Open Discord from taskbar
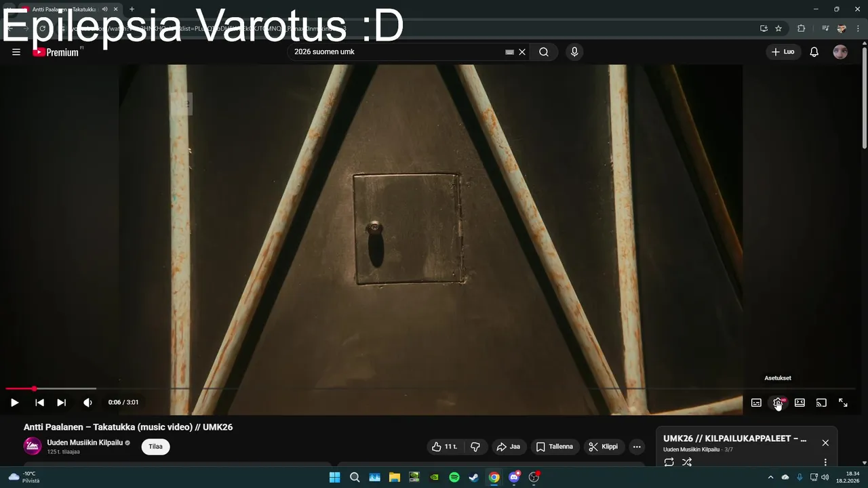The image size is (868, 488). coord(514,477)
